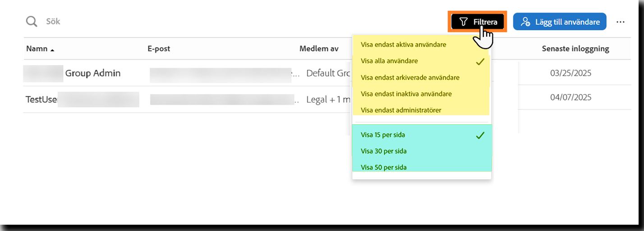Screen dimensions: 644x231
Task: Sort by Senaste inloggning column header
Action: click(575, 49)
